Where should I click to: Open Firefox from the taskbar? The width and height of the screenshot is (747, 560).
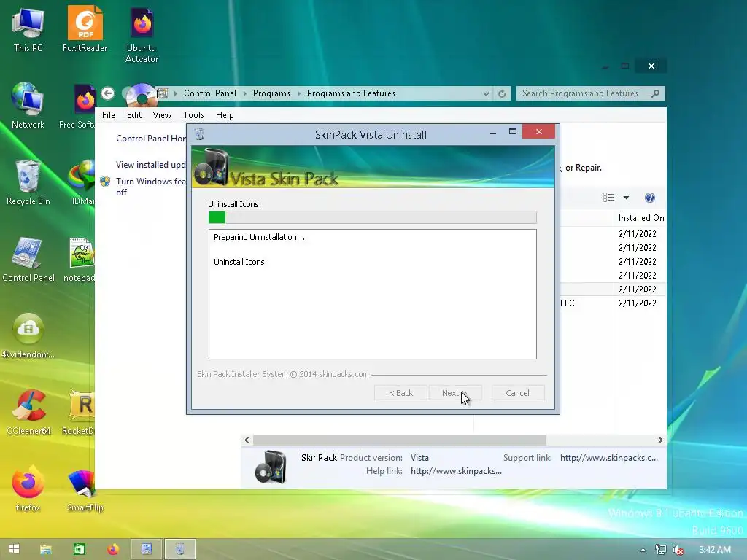pos(113,550)
